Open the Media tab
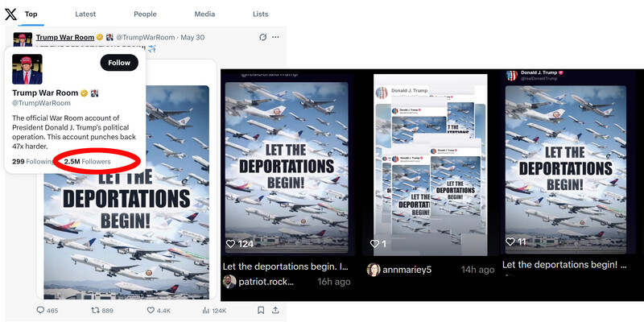 click(x=204, y=14)
